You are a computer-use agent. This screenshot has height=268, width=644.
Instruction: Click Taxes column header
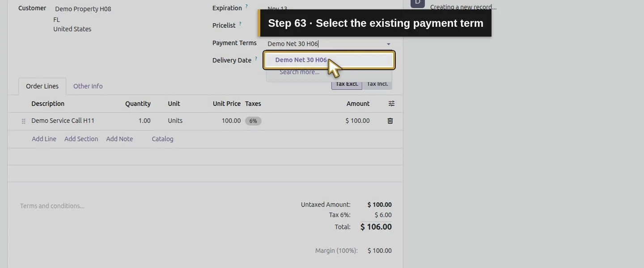point(253,104)
